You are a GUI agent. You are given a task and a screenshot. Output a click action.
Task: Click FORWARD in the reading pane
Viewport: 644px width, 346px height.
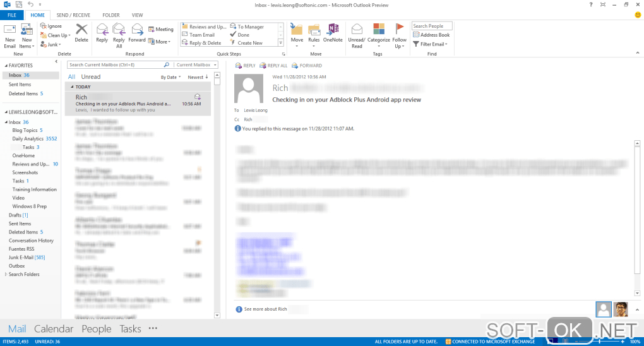click(307, 66)
